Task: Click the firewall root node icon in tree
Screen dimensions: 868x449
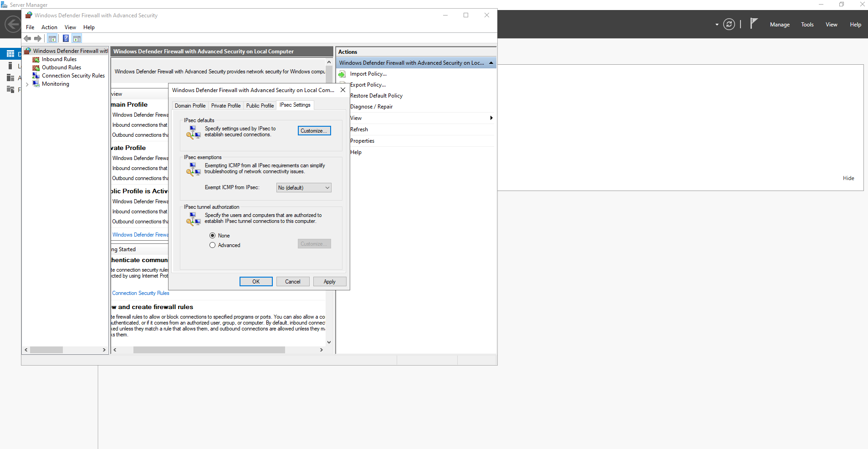Action: coord(28,51)
